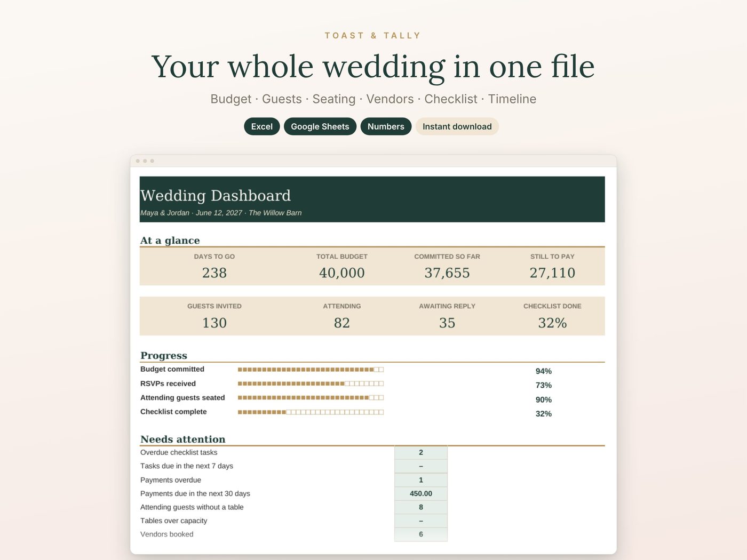This screenshot has width=747, height=560.
Task: Select the Wedding Dashboard title
Action: [x=216, y=196]
